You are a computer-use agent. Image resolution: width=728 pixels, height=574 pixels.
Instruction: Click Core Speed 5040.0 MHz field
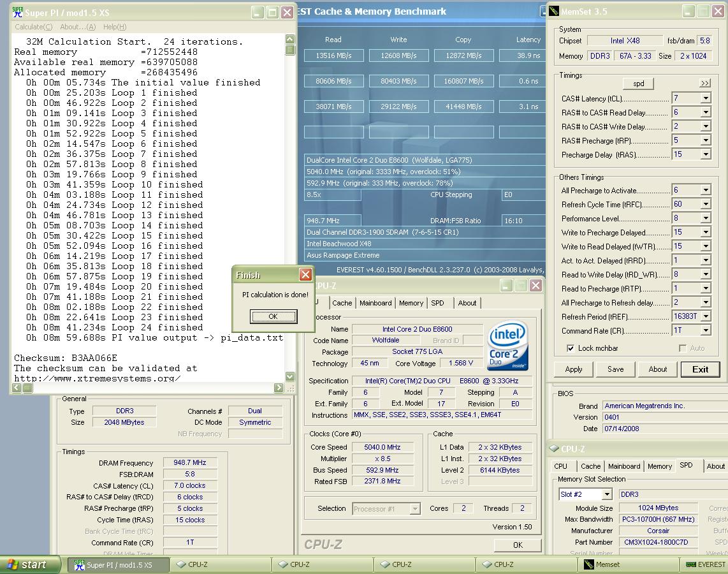pos(382,446)
